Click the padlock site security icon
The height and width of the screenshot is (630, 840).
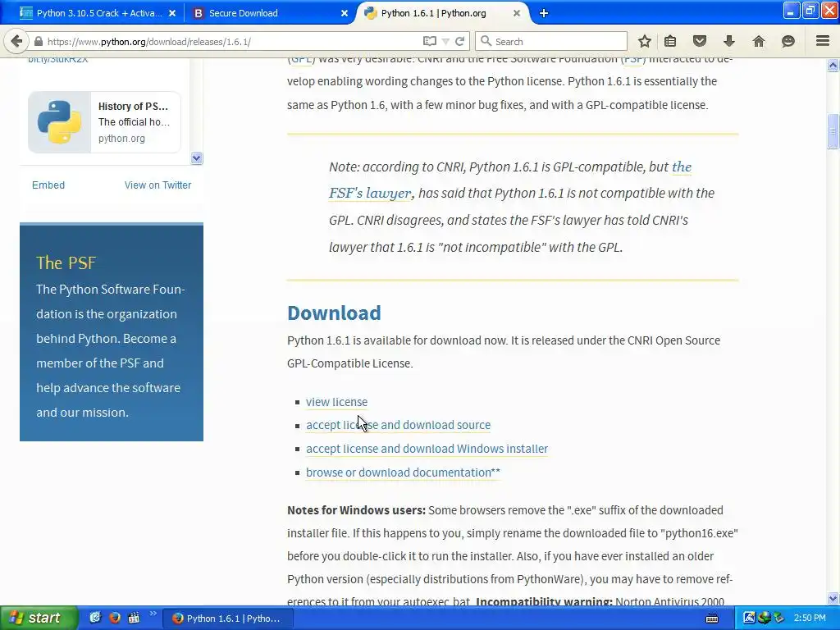(38, 41)
